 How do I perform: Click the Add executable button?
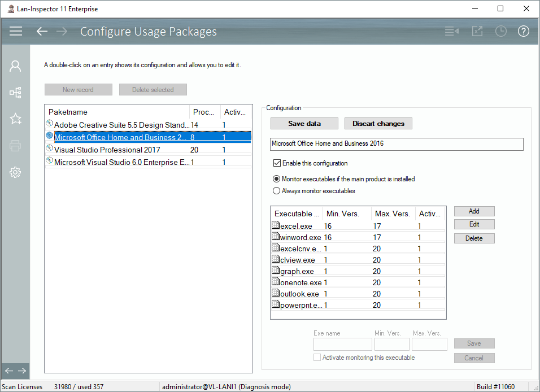[474, 211]
